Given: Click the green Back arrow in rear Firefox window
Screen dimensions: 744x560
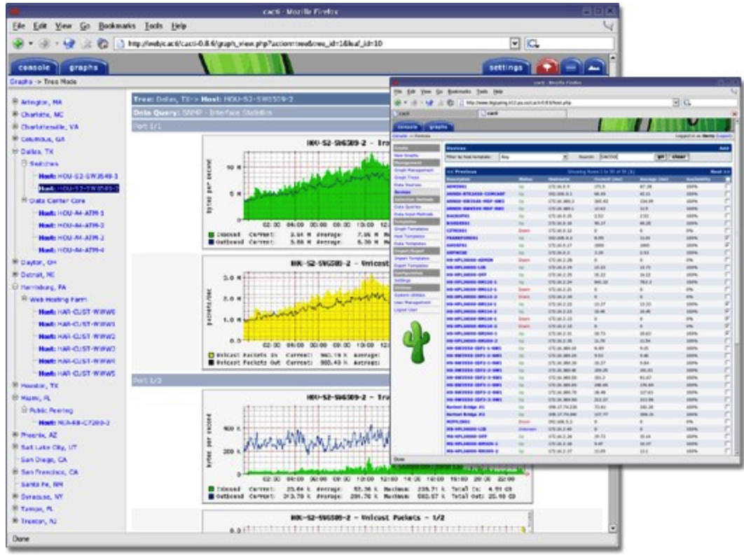Looking at the screenshot, I should [x=18, y=43].
